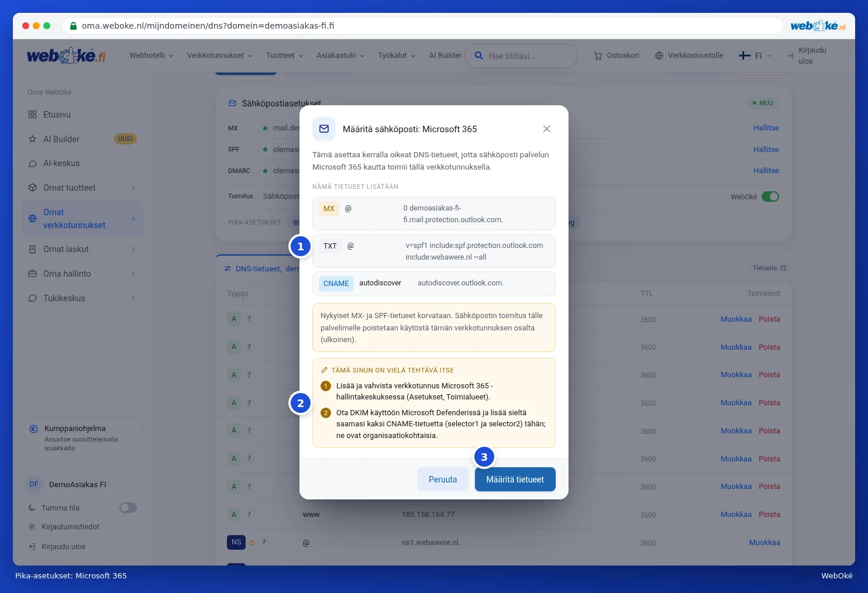Image resolution: width=868 pixels, height=593 pixels.
Task: Click the envelope icon in dialog header
Action: click(x=324, y=129)
